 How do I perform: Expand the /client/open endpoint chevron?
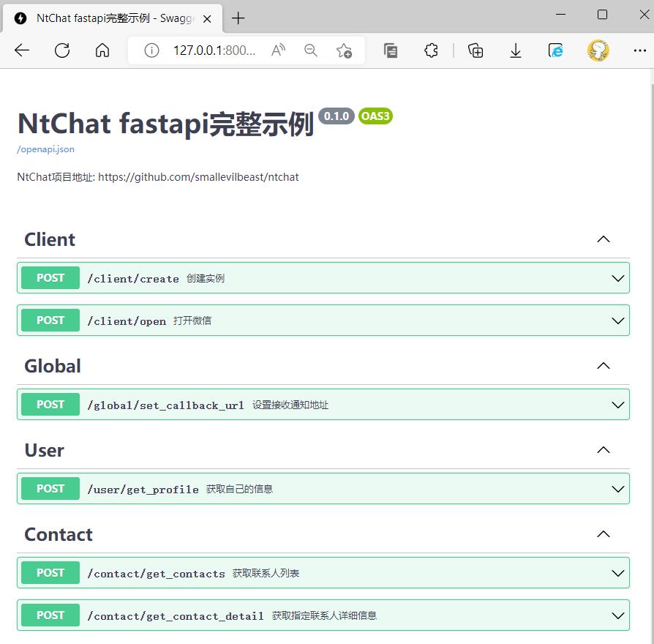tap(617, 321)
